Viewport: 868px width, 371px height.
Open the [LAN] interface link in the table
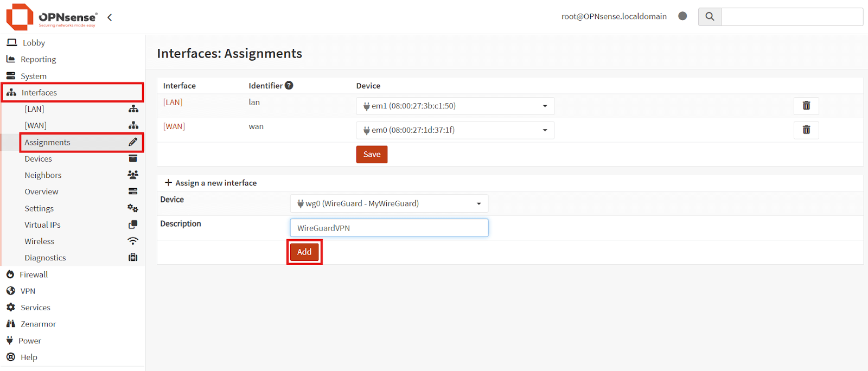tap(173, 102)
